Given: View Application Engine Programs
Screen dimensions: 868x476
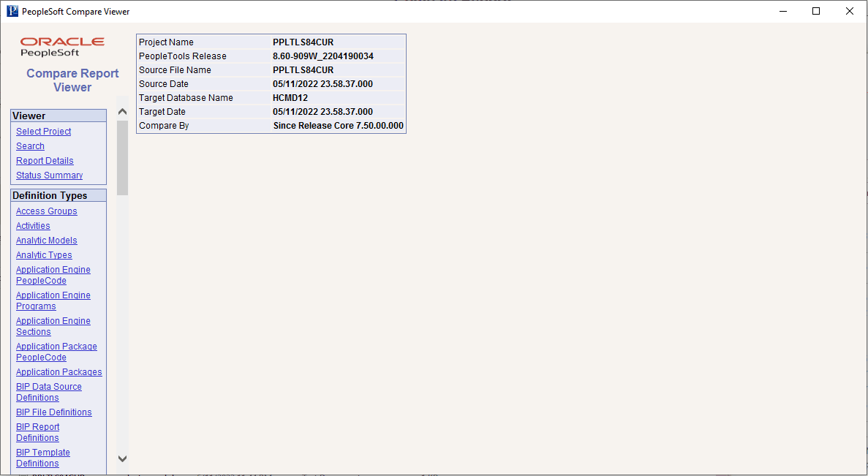Looking at the screenshot, I should [x=53, y=300].
